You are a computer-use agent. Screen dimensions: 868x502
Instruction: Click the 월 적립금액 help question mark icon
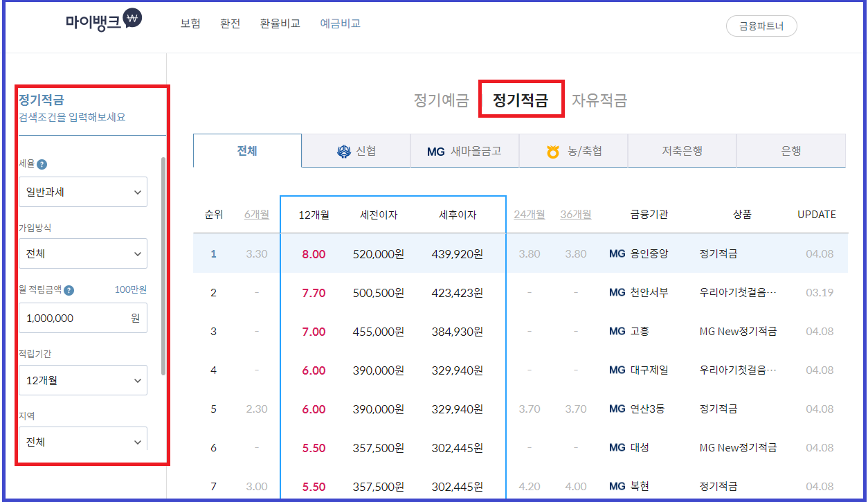[69, 291]
